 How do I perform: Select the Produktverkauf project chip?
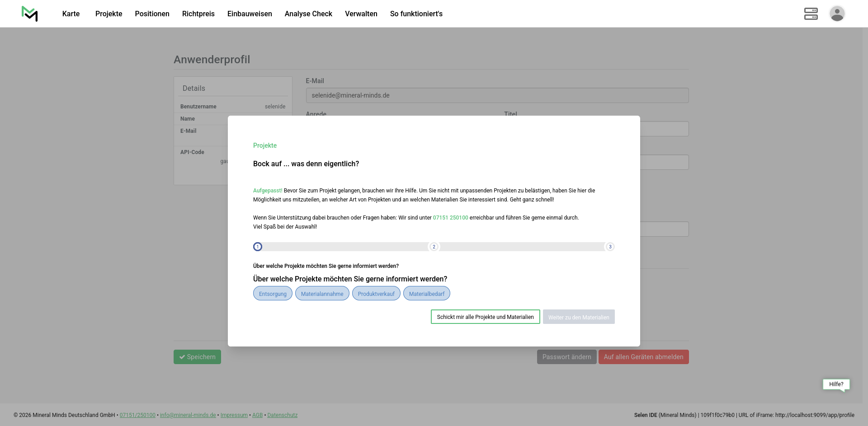click(376, 294)
